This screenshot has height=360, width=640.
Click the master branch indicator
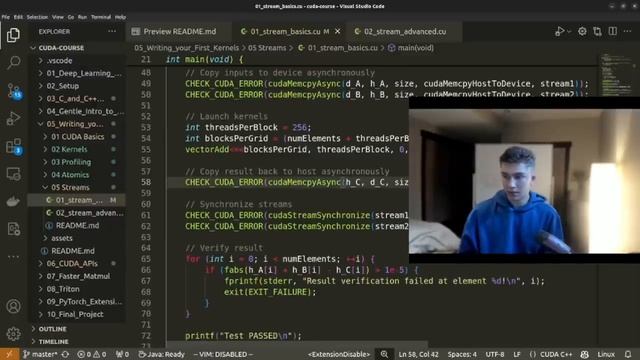click(x=40, y=354)
